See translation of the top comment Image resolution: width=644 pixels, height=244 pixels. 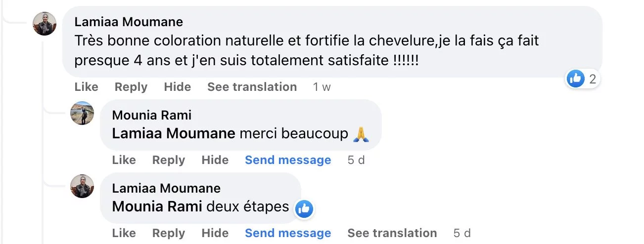(252, 87)
